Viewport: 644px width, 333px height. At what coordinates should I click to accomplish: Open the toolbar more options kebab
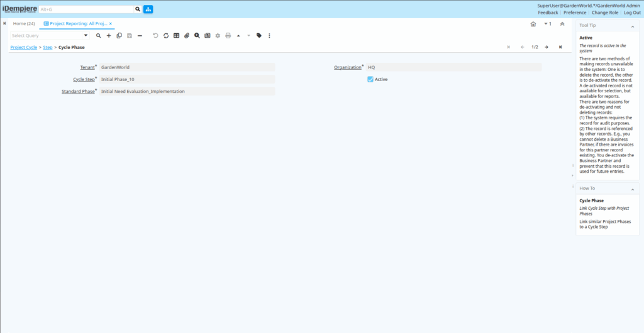point(269,36)
